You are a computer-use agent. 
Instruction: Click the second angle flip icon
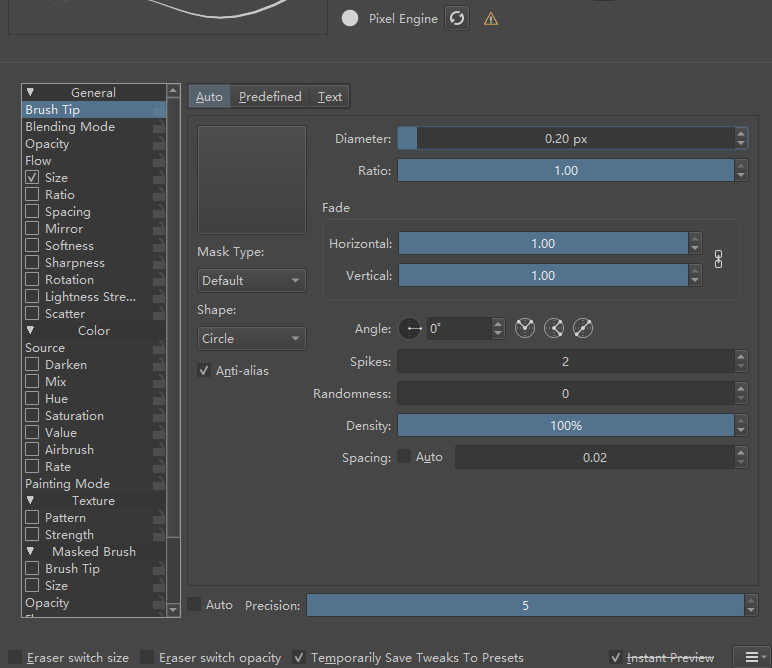[554, 328]
